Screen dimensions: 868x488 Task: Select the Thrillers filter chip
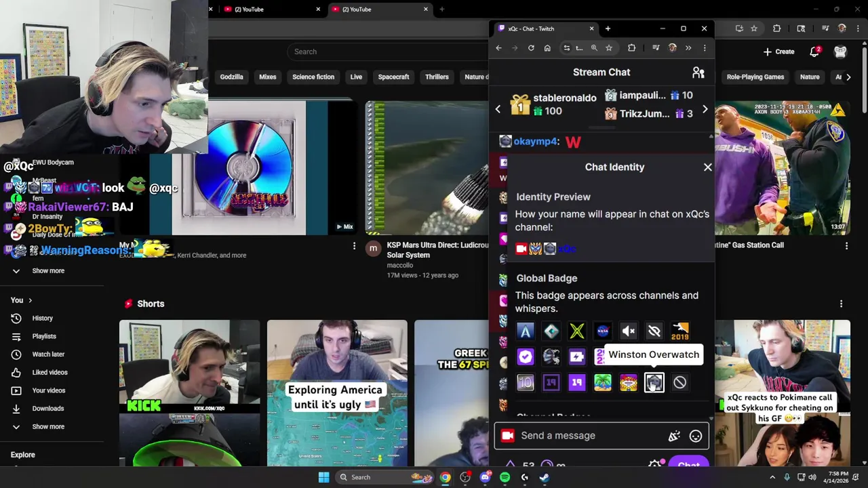(x=437, y=77)
